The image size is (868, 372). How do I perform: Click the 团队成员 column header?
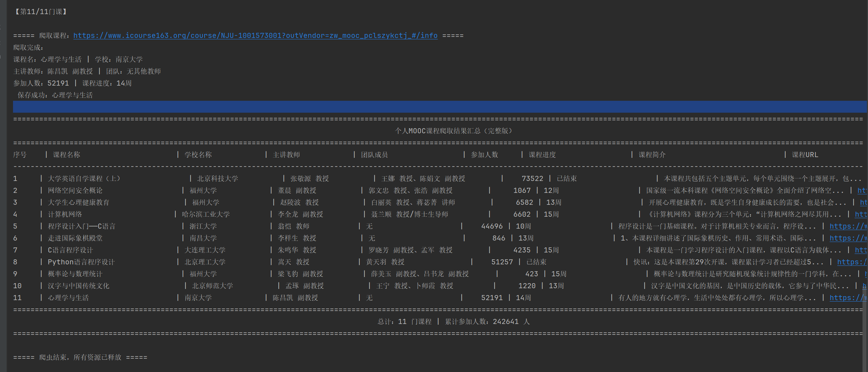[374, 155]
